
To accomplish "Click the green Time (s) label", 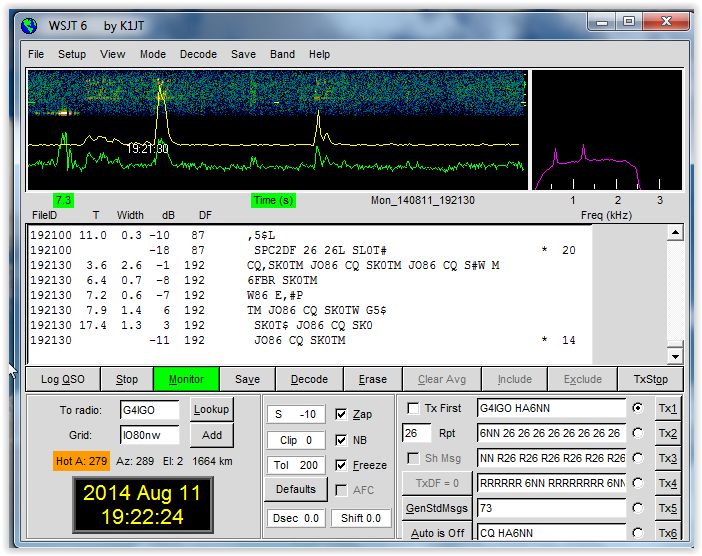I will 273,200.
